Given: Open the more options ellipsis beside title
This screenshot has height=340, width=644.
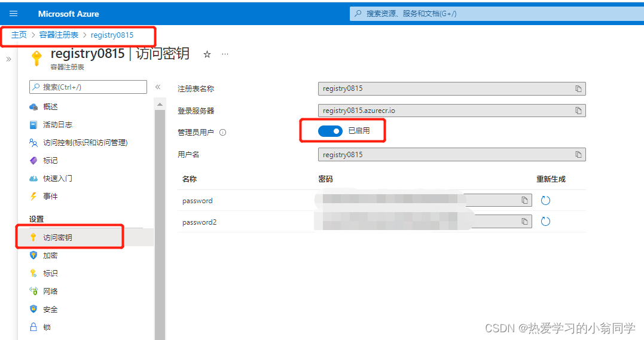Looking at the screenshot, I should pos(225,54).
